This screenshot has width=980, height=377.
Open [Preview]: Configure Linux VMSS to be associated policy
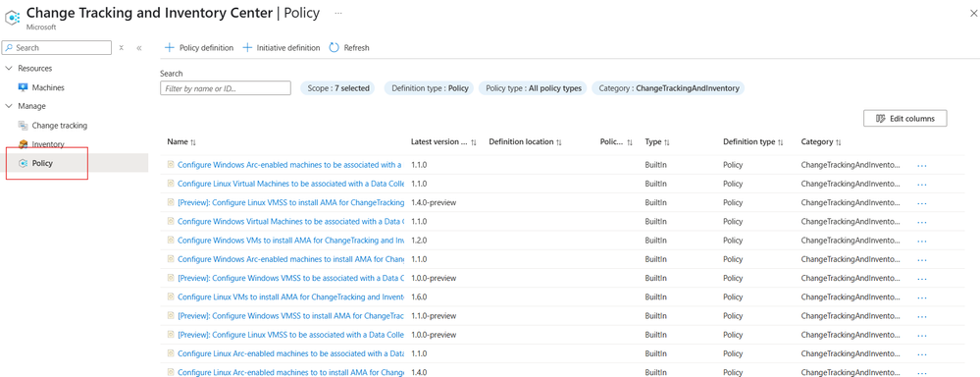290,335
